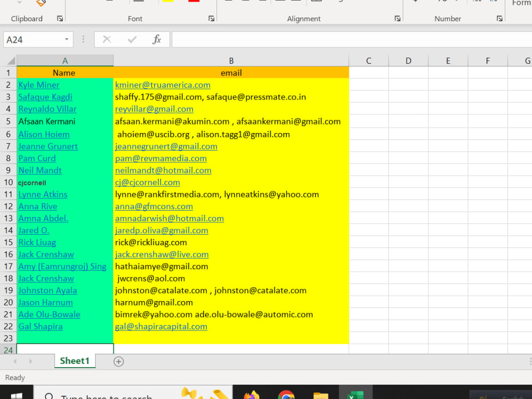Select column C header

click(x=369, y=61)
